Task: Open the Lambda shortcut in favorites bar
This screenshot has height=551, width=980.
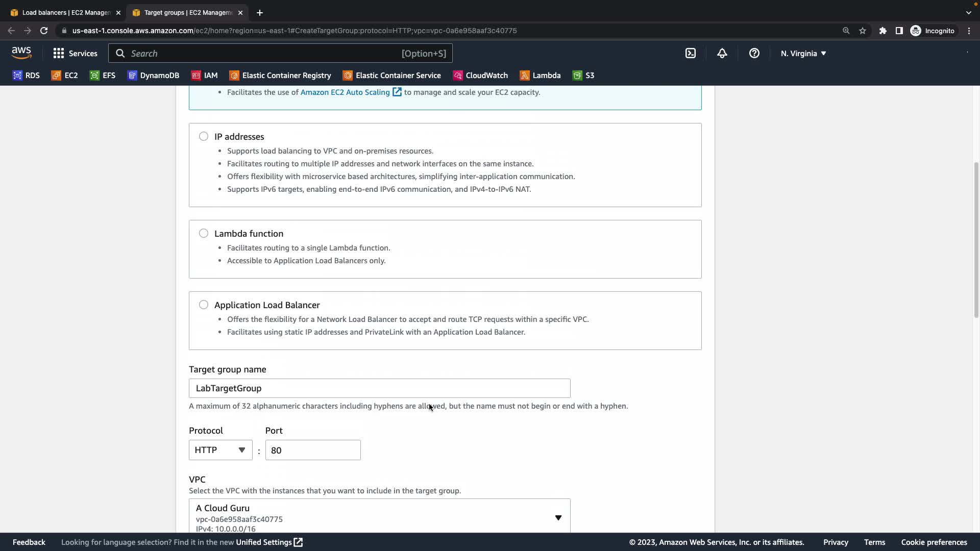Action: (540, 75)
